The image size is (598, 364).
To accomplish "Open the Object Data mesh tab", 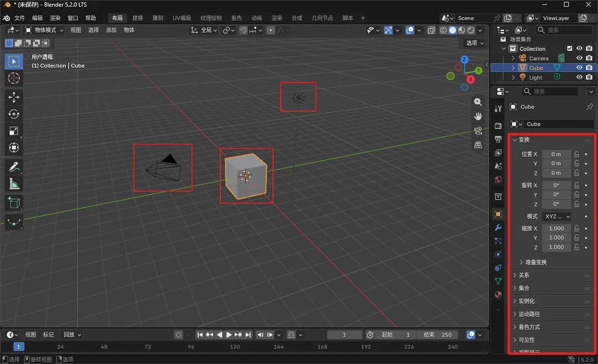I will click(498, 281).
